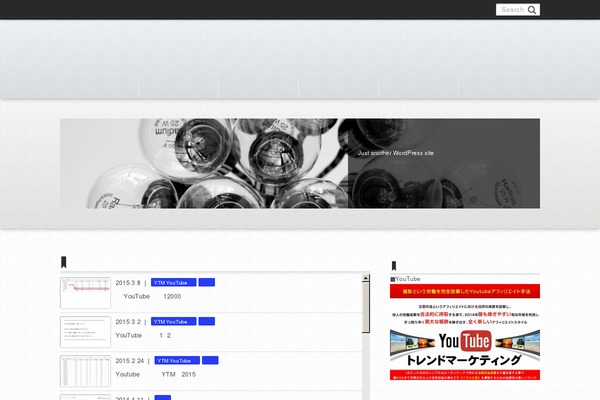This screenshot has height=400, width=600.
Task: Open the 2015 3 8 post thumbnail
Action: (85, 293)
